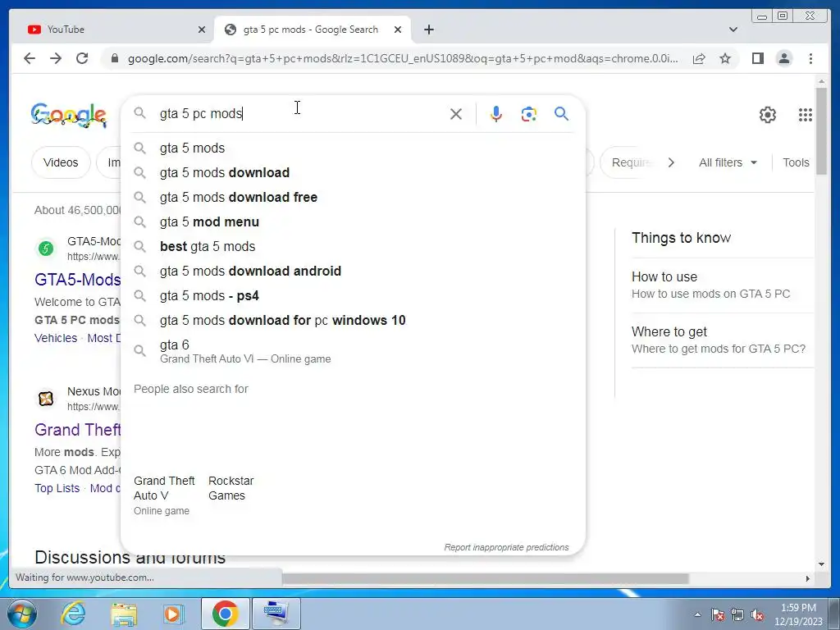
Task: Click the address bar URL
Action: [403, 58]
